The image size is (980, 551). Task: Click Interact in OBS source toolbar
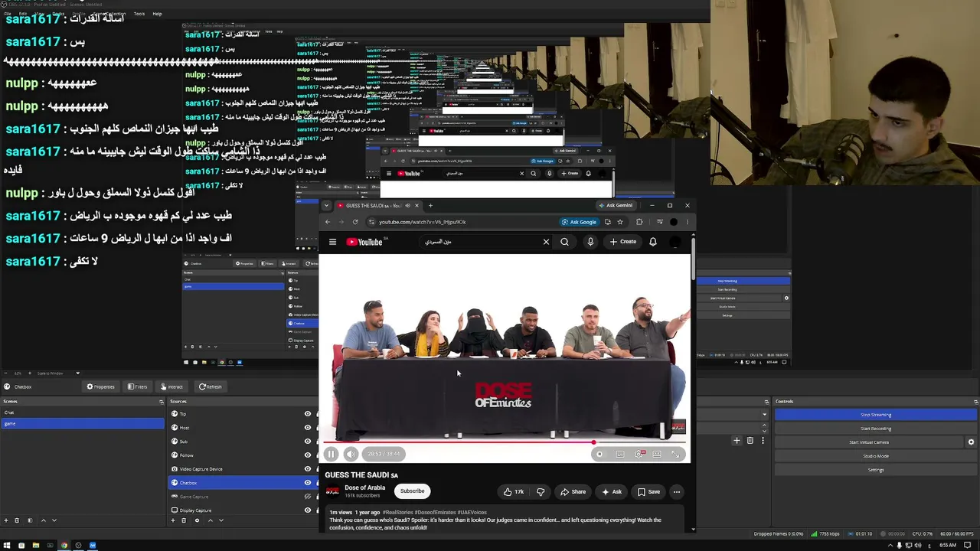[x=171, y=386]
